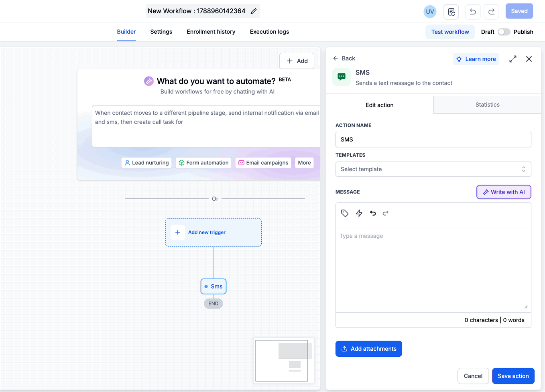The width and height of the screenshot is (545, 392).
Task: Click the plus icon in Add new trigger
Action: click(178, 232)
